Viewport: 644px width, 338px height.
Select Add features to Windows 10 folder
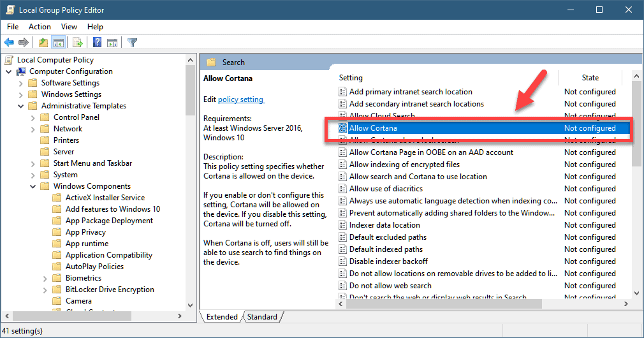[x=113, y=209]
